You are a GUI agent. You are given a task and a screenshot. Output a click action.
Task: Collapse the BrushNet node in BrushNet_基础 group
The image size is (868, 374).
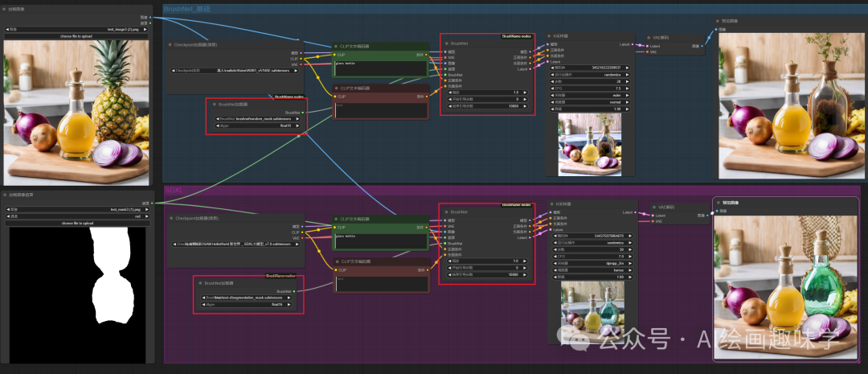pyautogui.click(x=447, y=43)
